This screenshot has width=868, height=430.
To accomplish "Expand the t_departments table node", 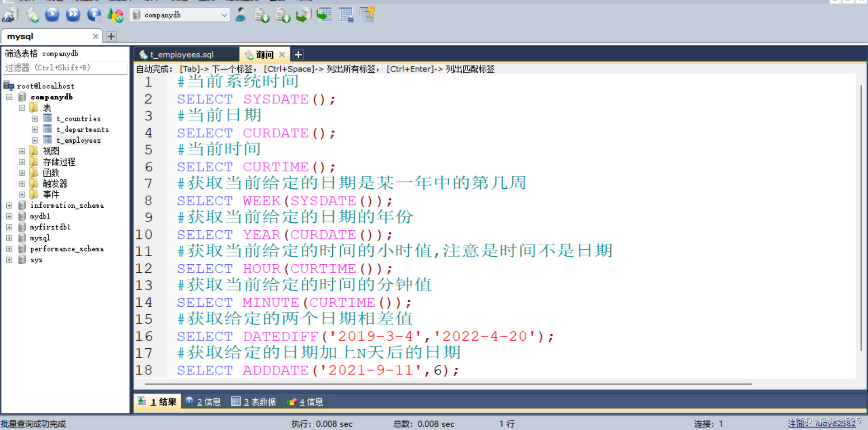I will pos(35,130).
